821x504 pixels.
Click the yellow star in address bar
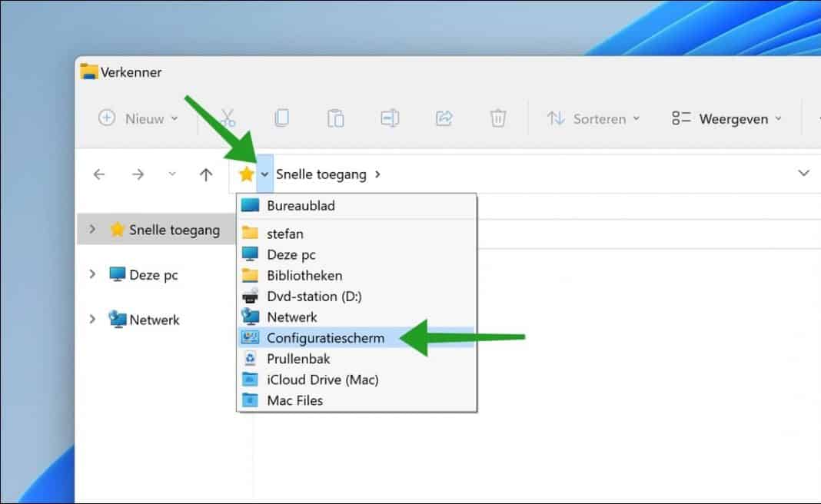point(245,174)
